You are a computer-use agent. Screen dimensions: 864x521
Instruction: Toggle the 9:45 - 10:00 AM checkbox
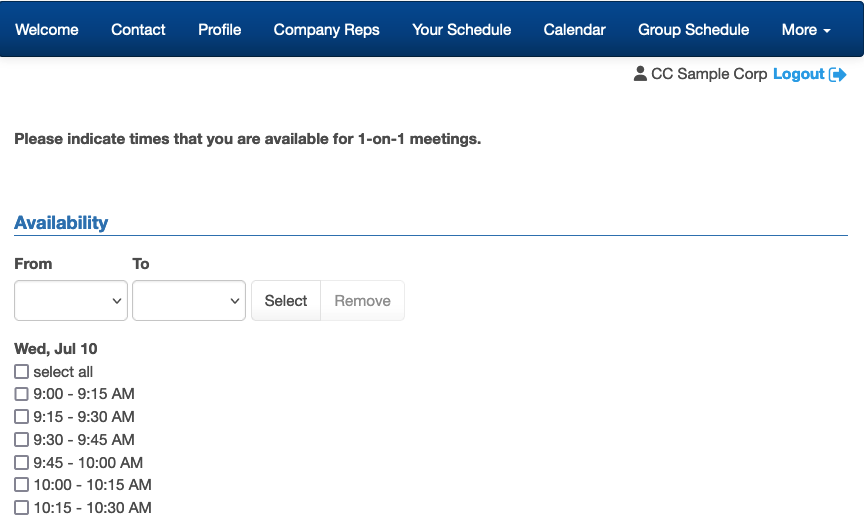(22, 463)
